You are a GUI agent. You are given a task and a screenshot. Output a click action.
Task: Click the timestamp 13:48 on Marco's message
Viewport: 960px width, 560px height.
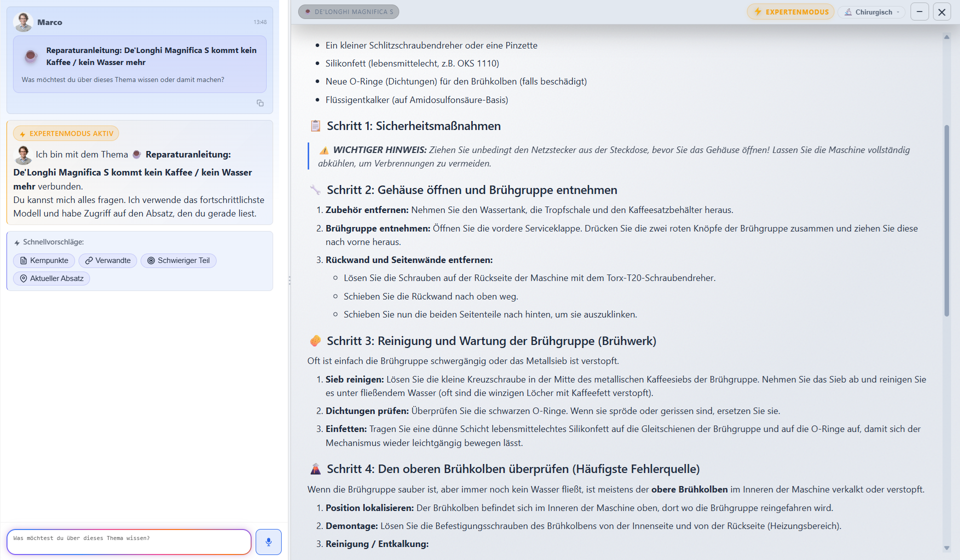260,22
